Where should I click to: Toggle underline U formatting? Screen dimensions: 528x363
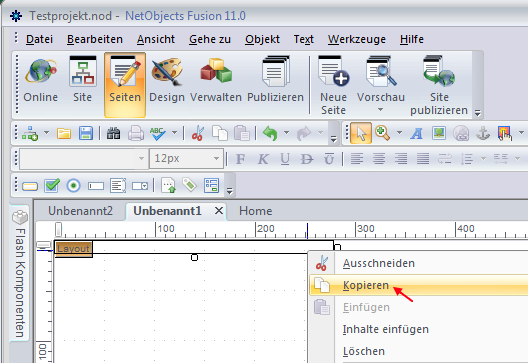click(285, 159)
